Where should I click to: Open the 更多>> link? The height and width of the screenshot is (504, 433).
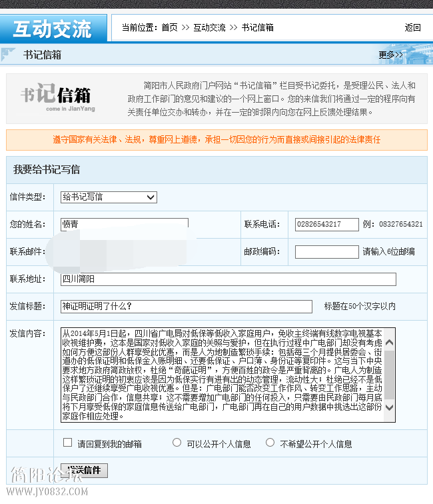point(390,55)
